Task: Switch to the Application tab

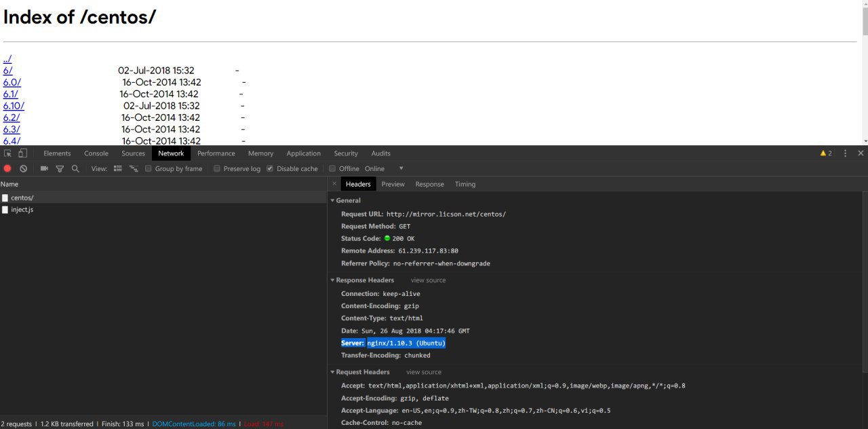Action: [x=303, y=153]
